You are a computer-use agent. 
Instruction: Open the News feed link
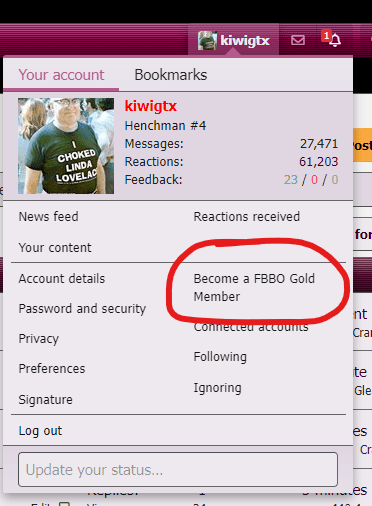click(x=49, y=217)
